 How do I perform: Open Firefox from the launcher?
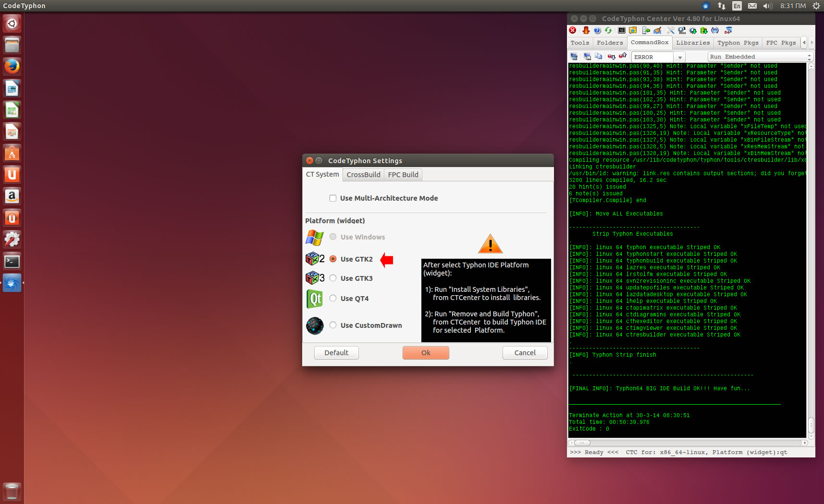12,66
